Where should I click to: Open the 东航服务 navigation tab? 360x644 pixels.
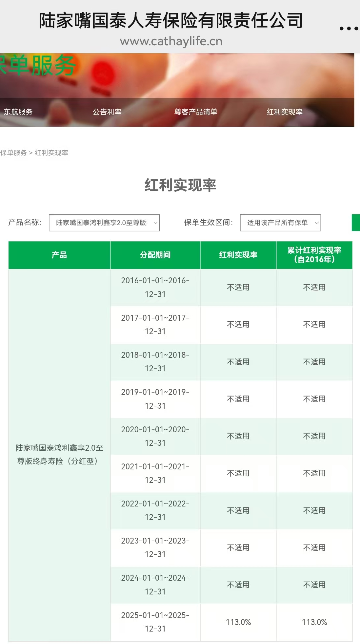pos(18,112)
